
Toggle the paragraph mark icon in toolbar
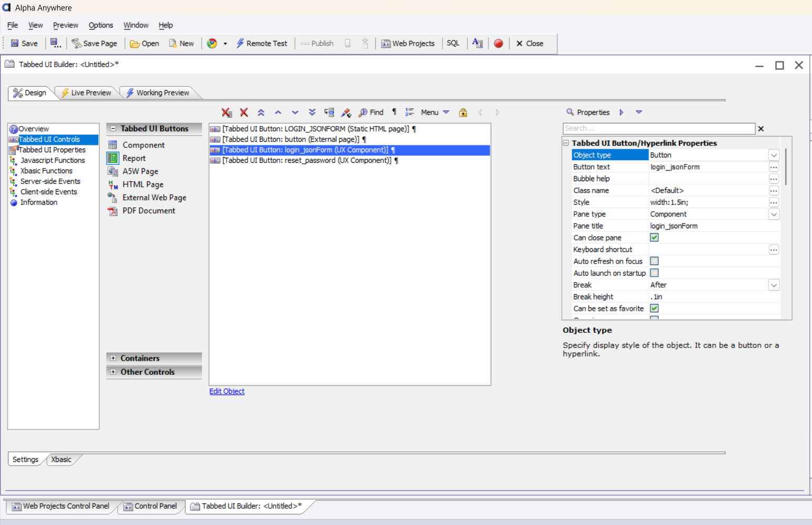coord(394,112)
